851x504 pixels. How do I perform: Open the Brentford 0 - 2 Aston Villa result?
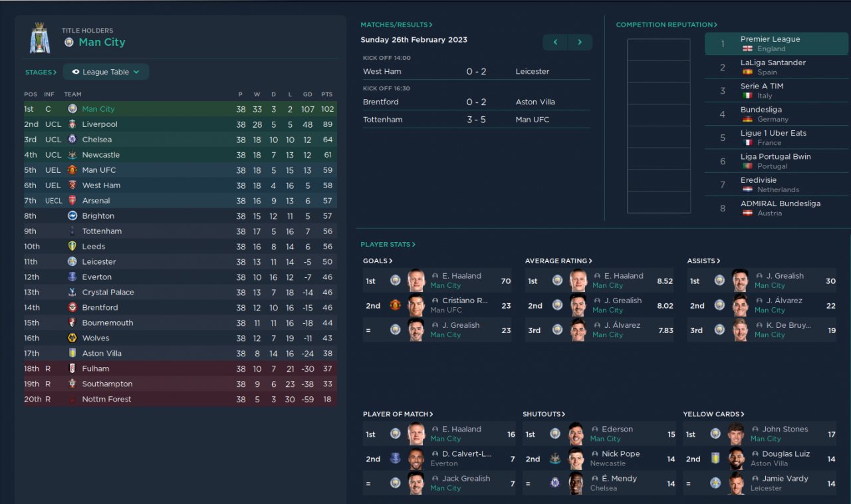(476, 102)
